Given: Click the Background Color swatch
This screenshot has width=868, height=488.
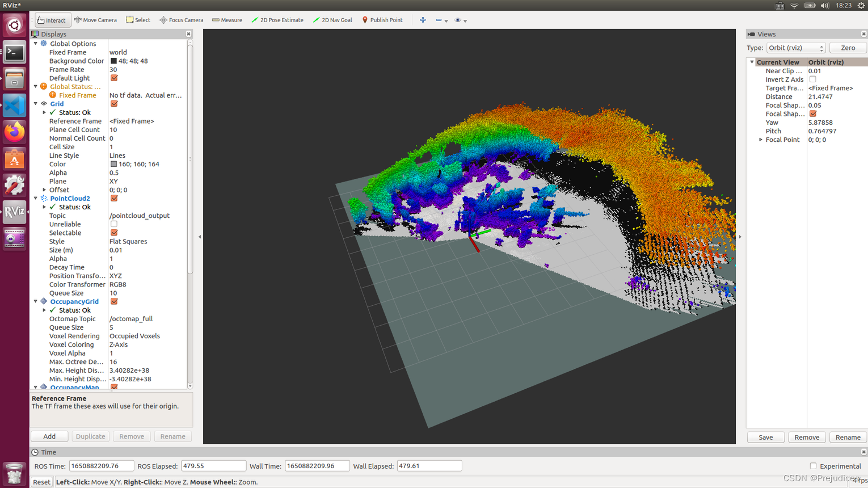Looking at the screenshot, I should (x=113, y=61).
